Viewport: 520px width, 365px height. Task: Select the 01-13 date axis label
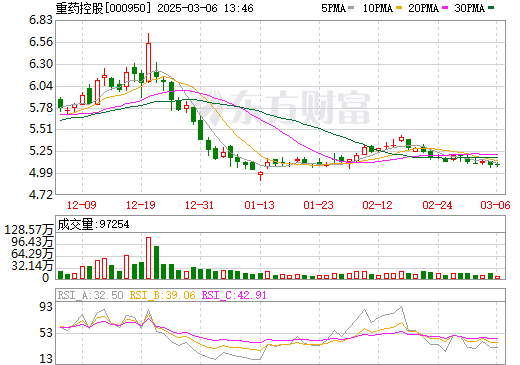pyautogui.click(x=259, y=205)
